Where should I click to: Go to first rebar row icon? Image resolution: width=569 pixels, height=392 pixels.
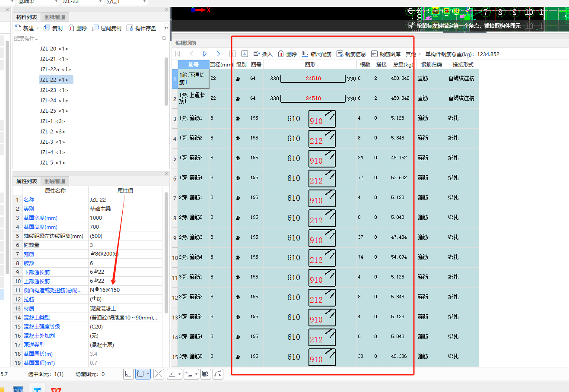[x=178, y=54]
